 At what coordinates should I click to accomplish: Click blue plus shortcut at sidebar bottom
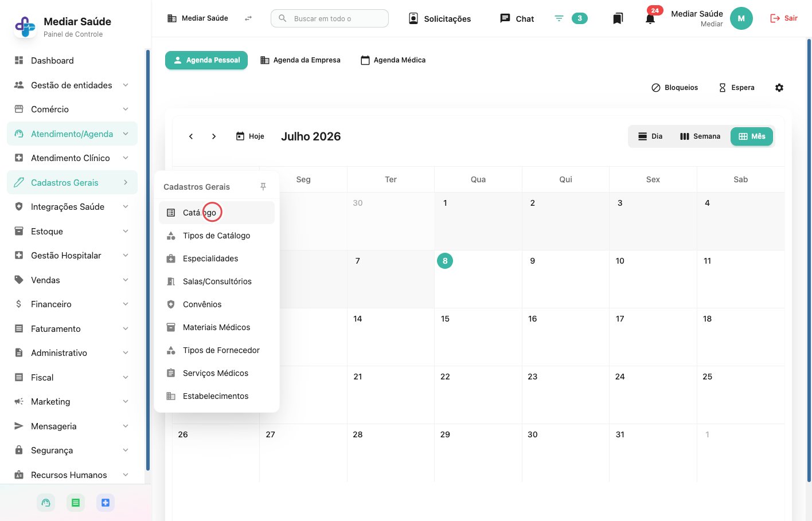point(106,503)
